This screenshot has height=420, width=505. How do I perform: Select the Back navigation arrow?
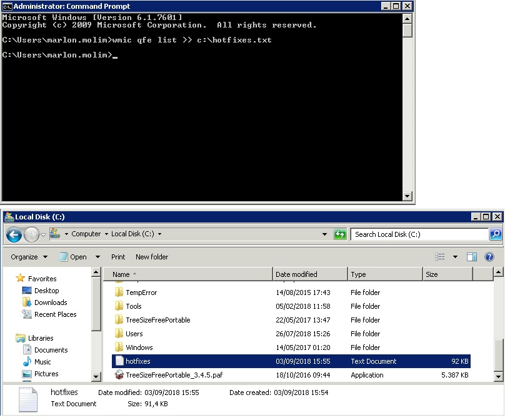[14, 234]
